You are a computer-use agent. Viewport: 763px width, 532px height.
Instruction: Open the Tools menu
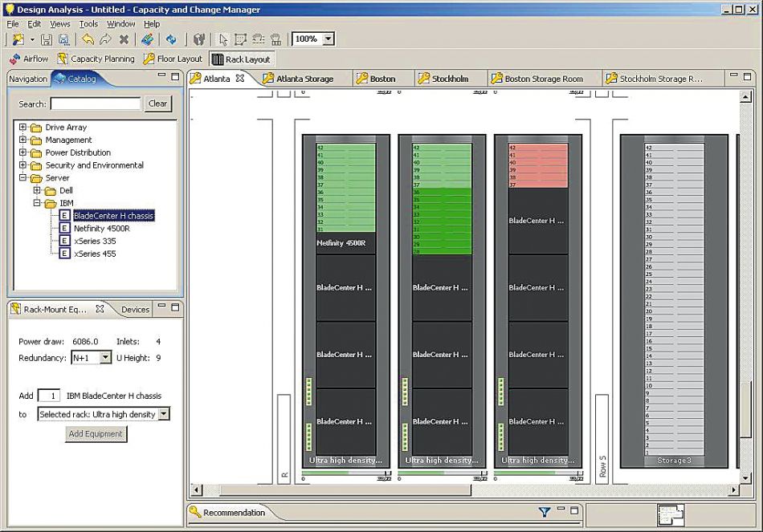point(88,24)
